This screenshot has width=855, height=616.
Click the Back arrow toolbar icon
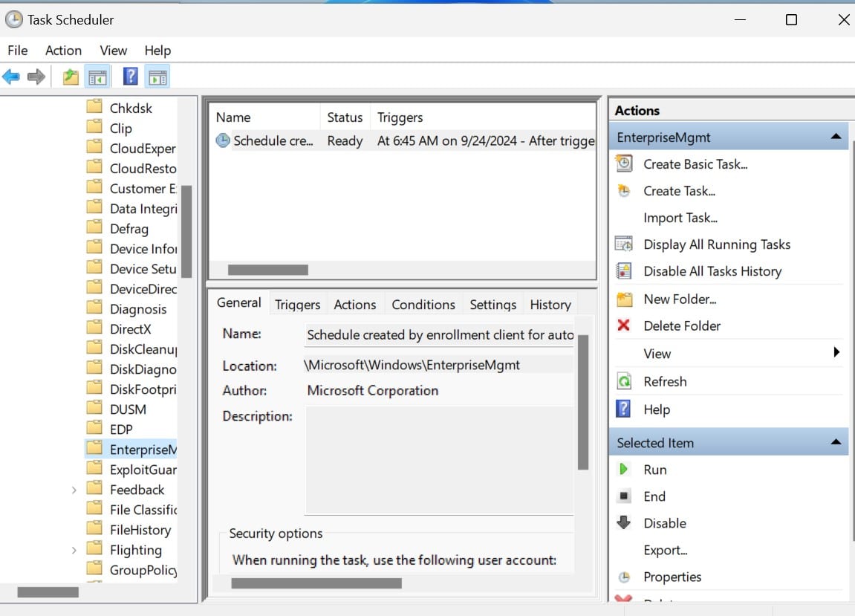pos(11,77)
